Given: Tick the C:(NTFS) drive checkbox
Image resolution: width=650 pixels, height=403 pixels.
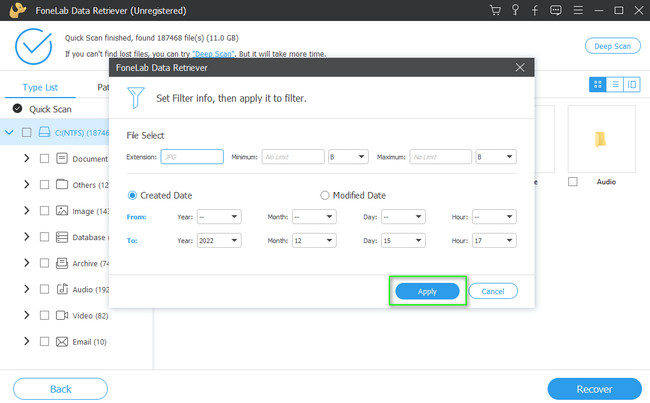Looking at the screenshot, I should pyautogui.click(x=27, y=132).
